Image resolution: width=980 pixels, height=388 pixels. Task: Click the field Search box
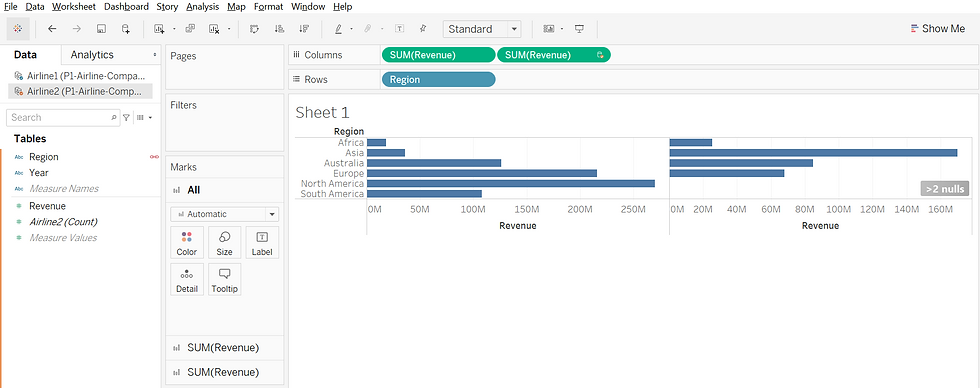coord(62,117)
